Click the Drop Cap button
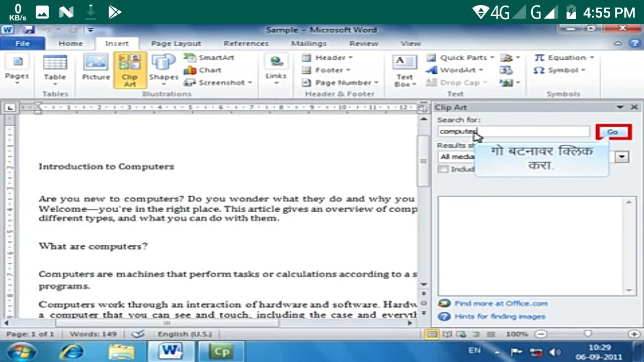 pyautogui.click(x=457, y=82)
